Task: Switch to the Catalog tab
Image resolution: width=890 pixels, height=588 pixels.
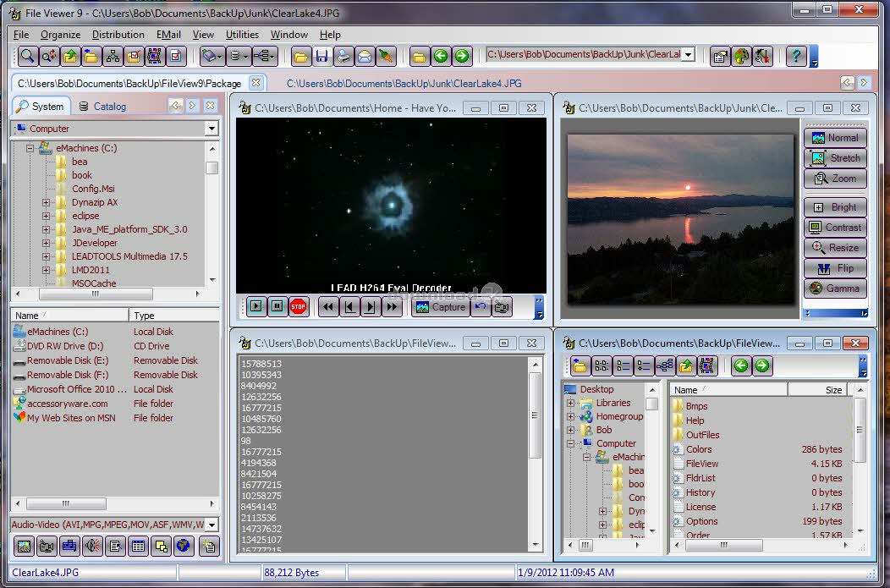Action: (x=102, y=107)
